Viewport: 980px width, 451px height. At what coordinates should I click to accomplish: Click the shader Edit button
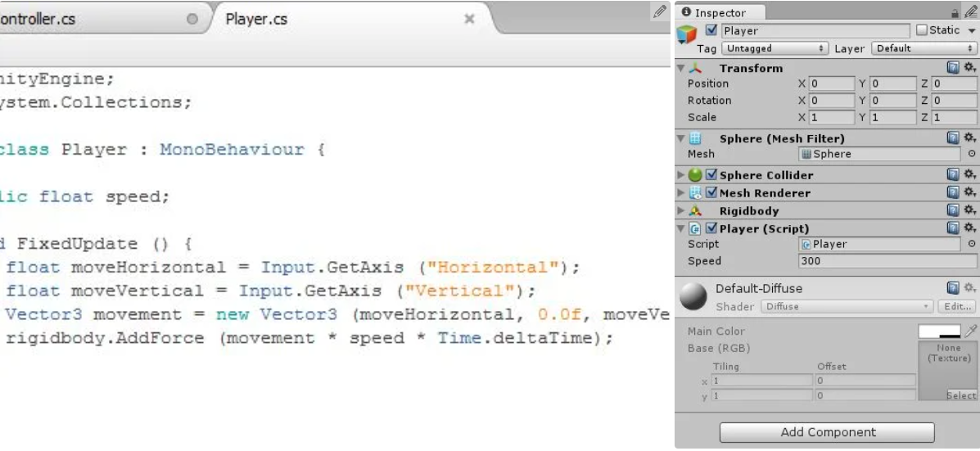(x=956, y=306)
